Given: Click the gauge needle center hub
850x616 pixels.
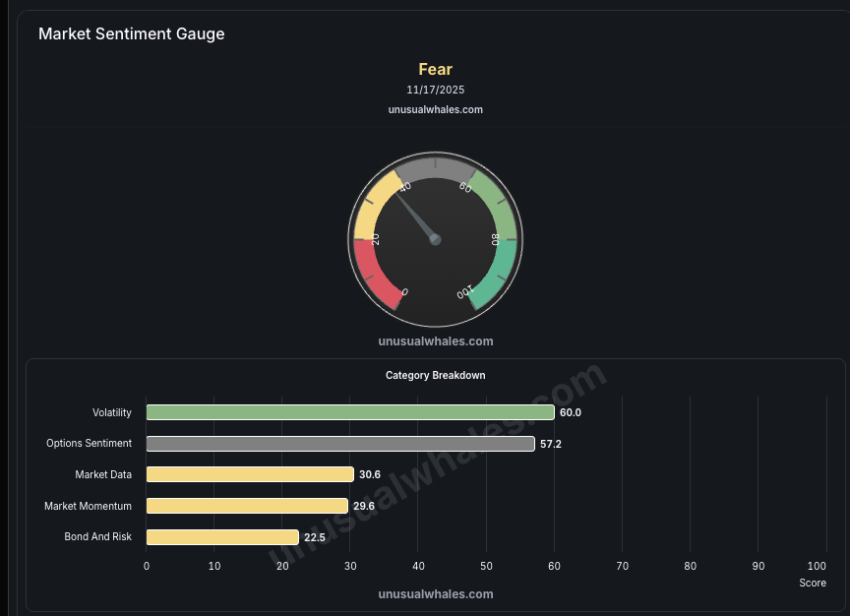Looking at the screenshot, I should coord(436,239).
